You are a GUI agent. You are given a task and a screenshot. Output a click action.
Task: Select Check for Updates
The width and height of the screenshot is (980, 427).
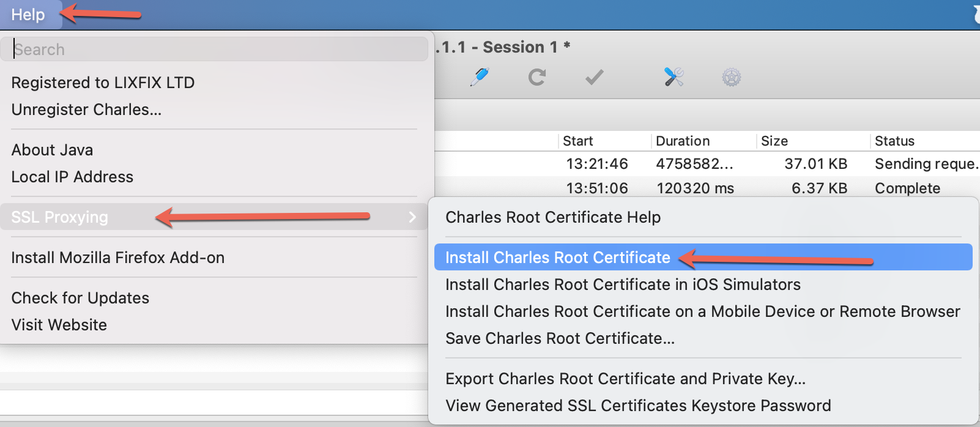tap(80, 298)
